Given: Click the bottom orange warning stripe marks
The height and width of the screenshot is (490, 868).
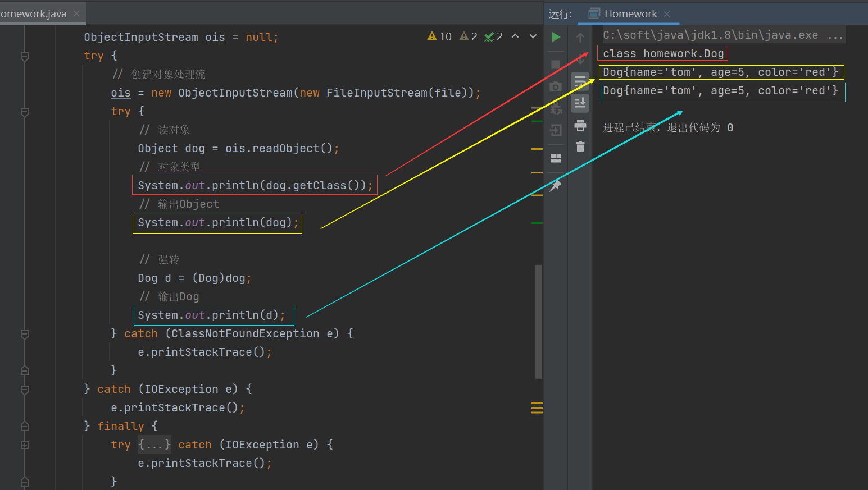Looking at the screenshot, I should point(537,408).
